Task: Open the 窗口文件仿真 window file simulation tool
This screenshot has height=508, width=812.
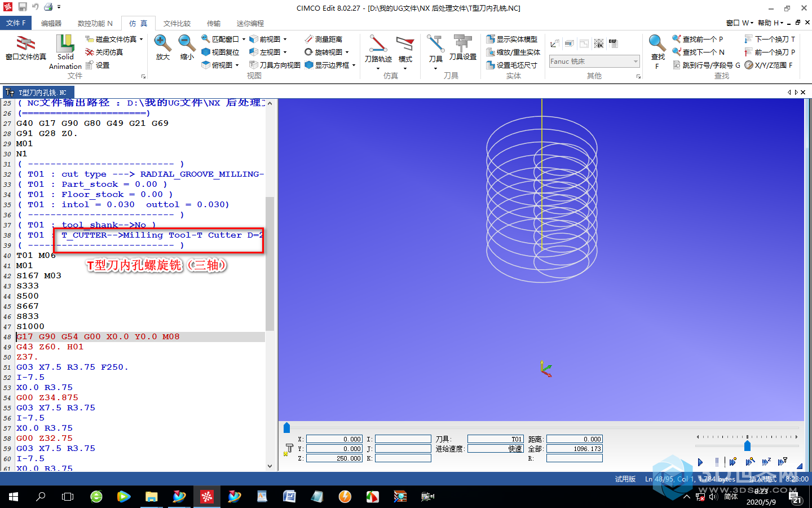Action: [26, 49]
